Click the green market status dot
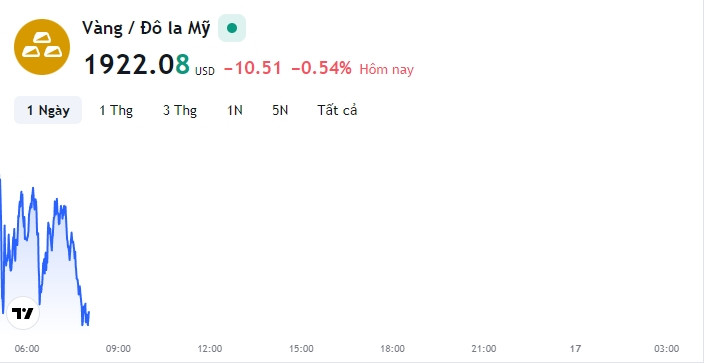The width and height of the screenshot is (705, 363). point(232,28)
